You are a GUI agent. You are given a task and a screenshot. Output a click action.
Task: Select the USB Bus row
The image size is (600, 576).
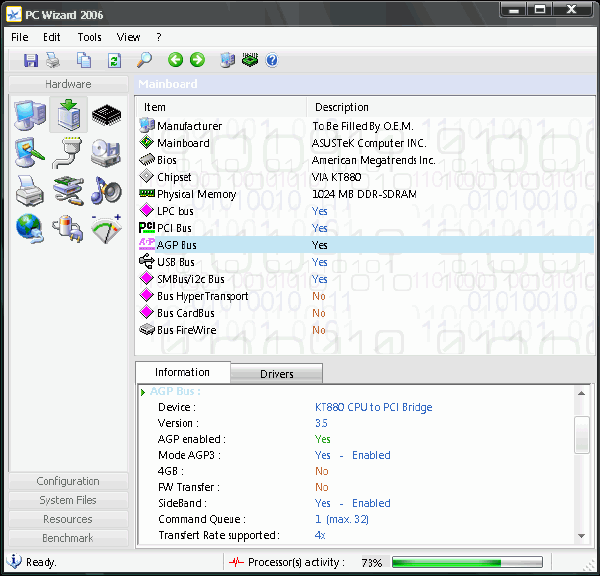(x=365, y=262)
